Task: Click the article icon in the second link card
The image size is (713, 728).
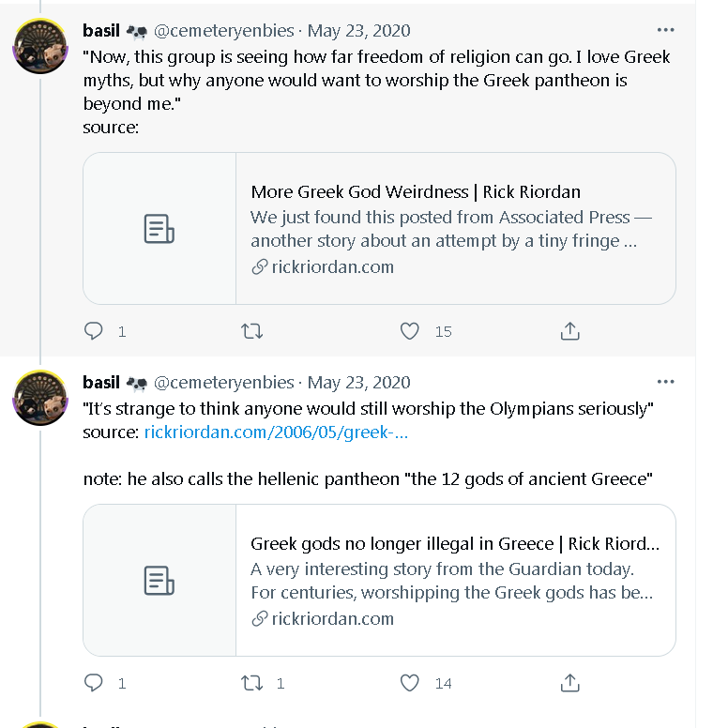Action: [159, 580]
